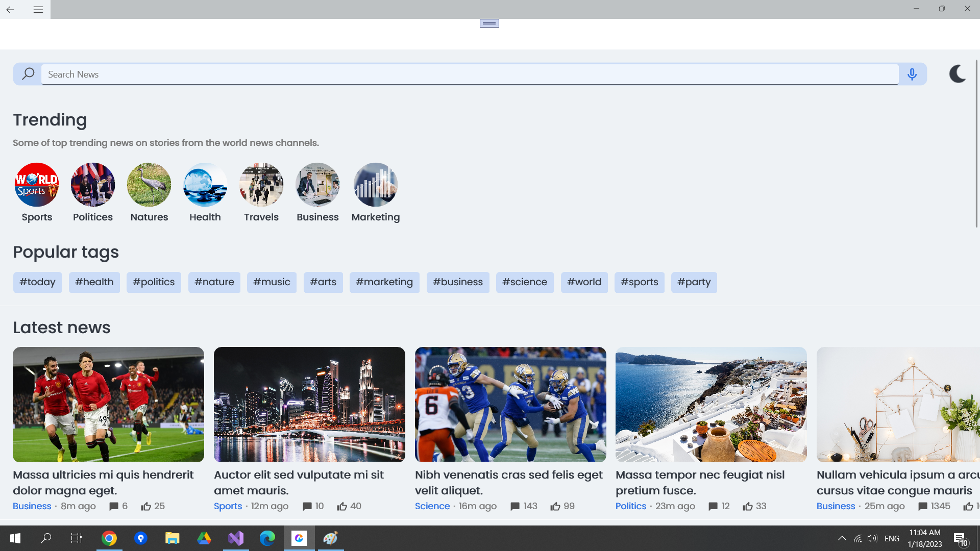Click the #party tag chip
980x551 pixels.
pyautogui.click(x=694, y=282)
